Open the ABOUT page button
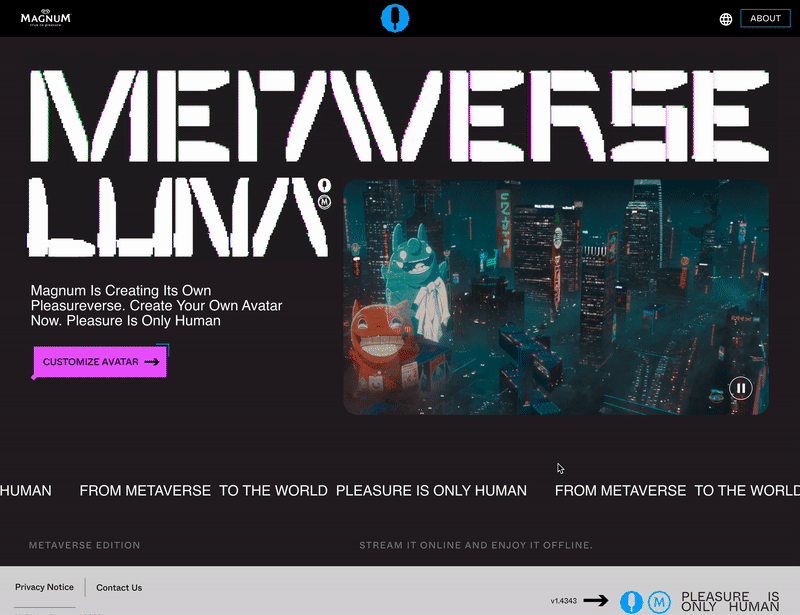 tap(765, 18)
